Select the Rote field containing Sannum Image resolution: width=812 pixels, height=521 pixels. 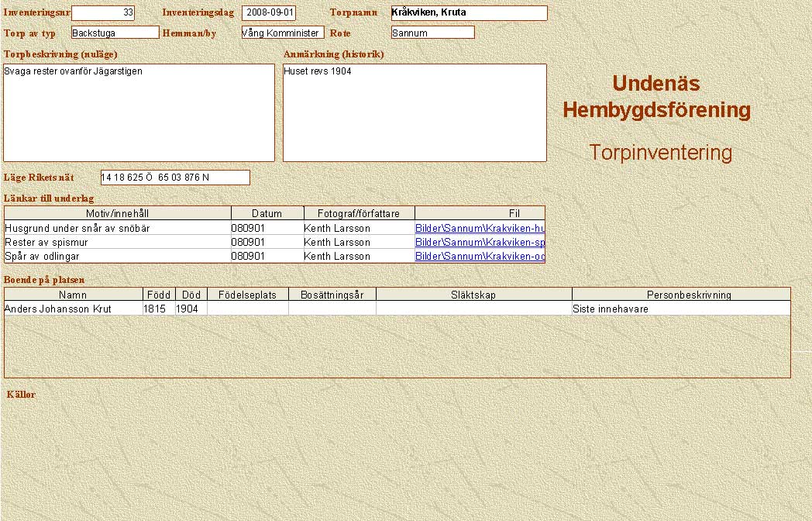[432, 33]
